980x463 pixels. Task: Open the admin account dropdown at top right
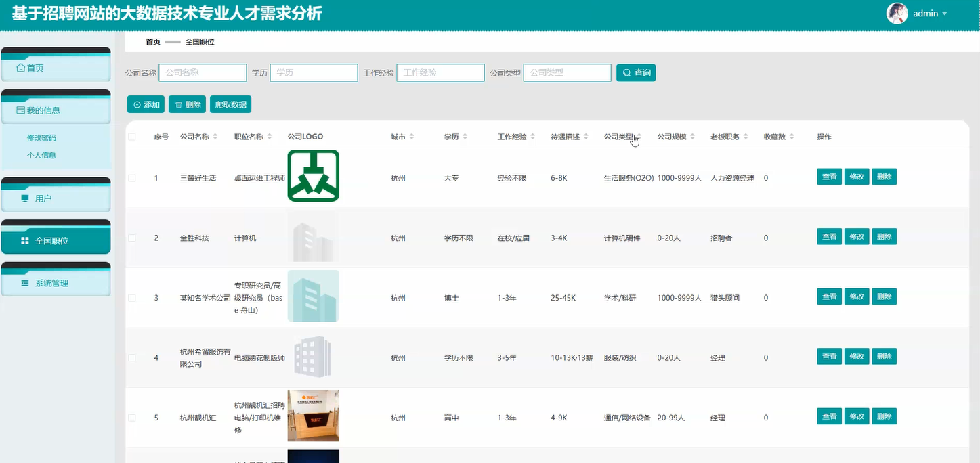click(928, 13)
